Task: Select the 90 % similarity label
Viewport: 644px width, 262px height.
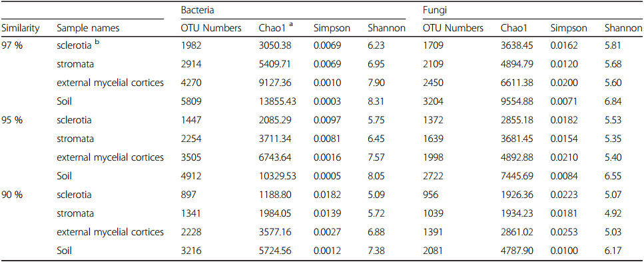Action: click(12, 195)
